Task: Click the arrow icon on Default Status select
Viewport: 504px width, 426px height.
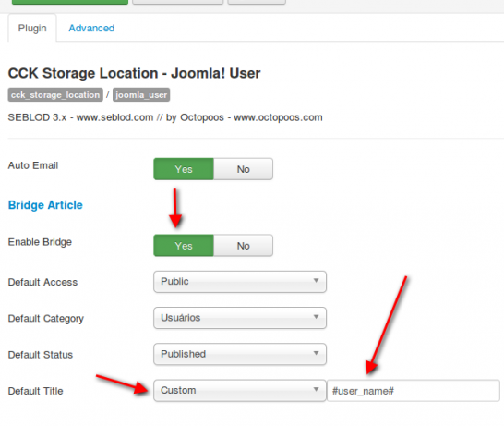Action: pyautogui.click(x=317, y=353)
